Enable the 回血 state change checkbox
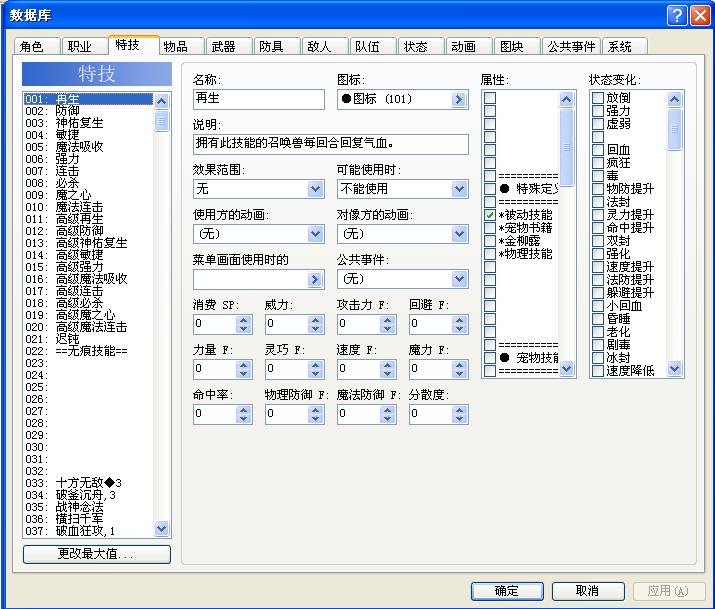 (598, 150)
